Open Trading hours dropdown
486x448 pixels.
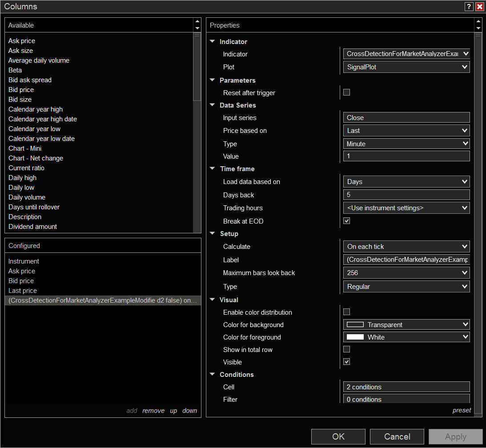coord(406,208)
